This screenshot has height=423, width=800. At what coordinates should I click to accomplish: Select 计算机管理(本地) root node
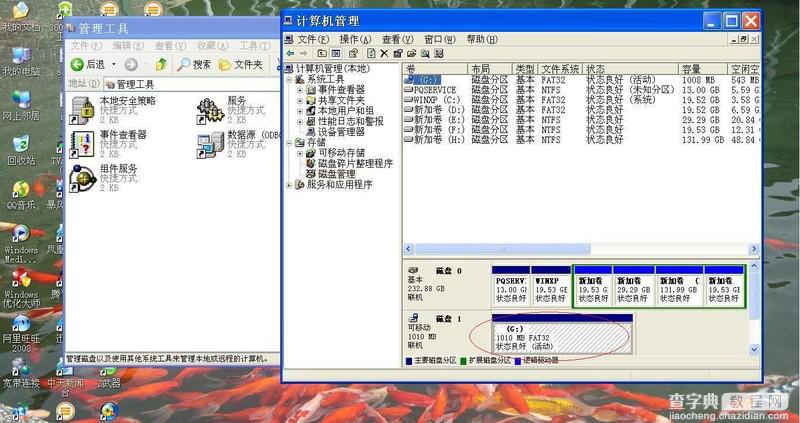[328, 69]
